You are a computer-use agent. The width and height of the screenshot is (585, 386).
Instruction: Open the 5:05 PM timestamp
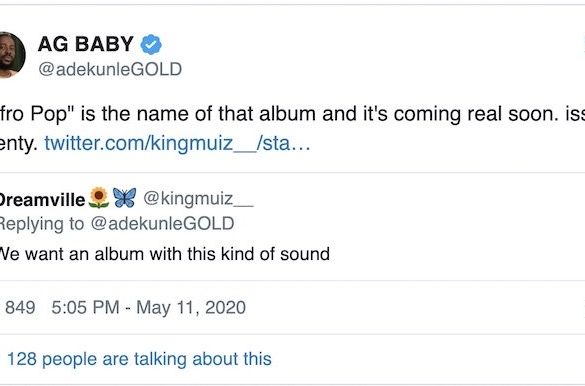tap(85, 308)
